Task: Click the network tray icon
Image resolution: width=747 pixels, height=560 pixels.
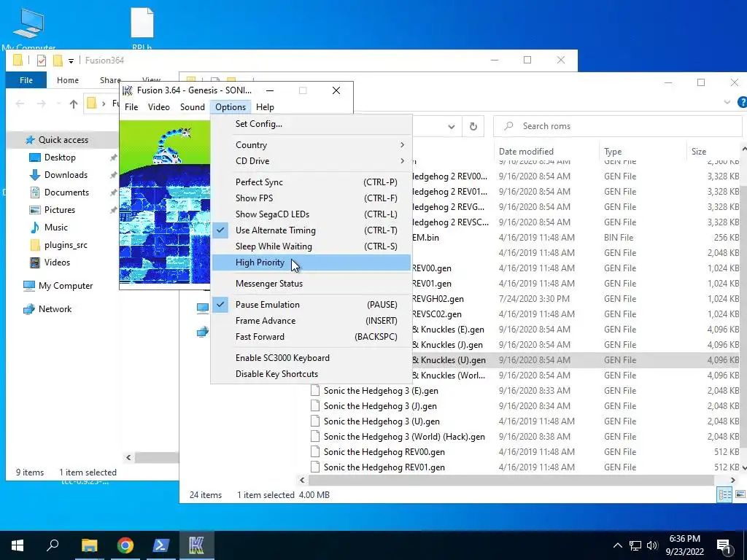Action: (635, 545)
